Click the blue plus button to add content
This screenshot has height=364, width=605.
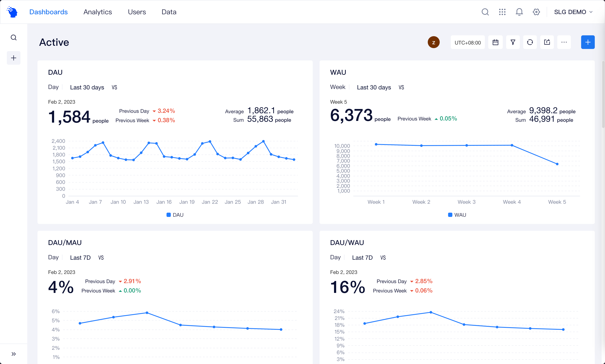pos(588,42)
